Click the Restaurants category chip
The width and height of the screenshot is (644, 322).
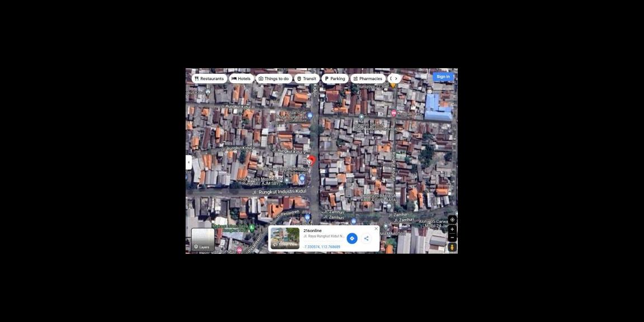[x=209, y=79]
